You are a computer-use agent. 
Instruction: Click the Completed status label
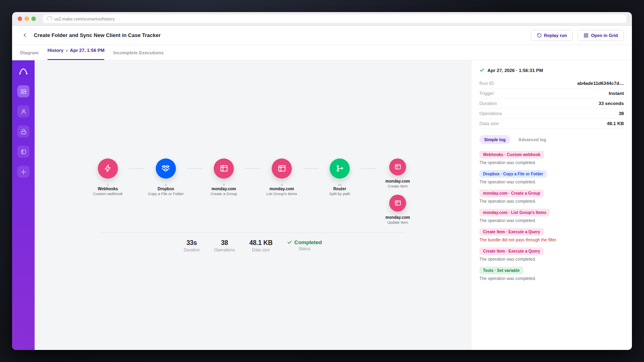(x=308, y=242)
